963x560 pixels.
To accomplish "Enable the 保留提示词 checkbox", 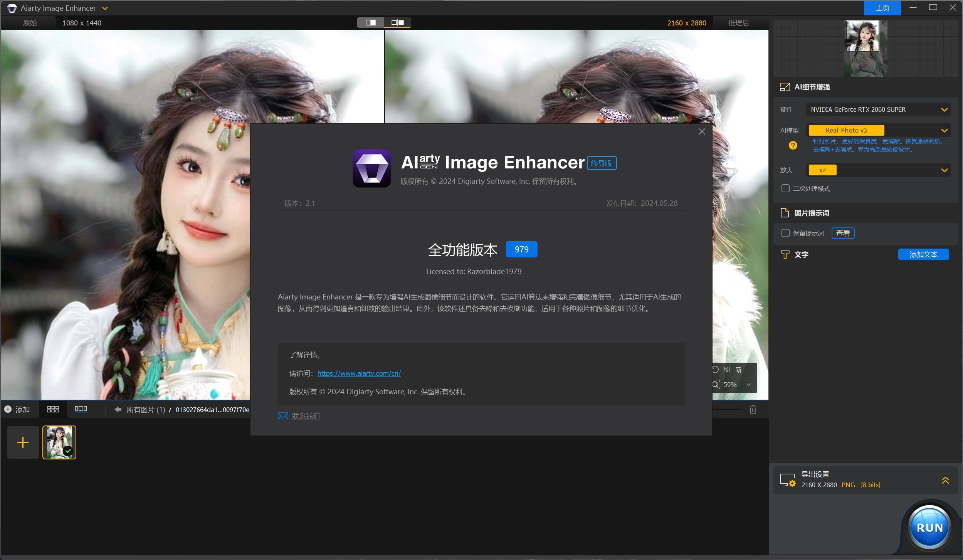I will pos(785,233).
